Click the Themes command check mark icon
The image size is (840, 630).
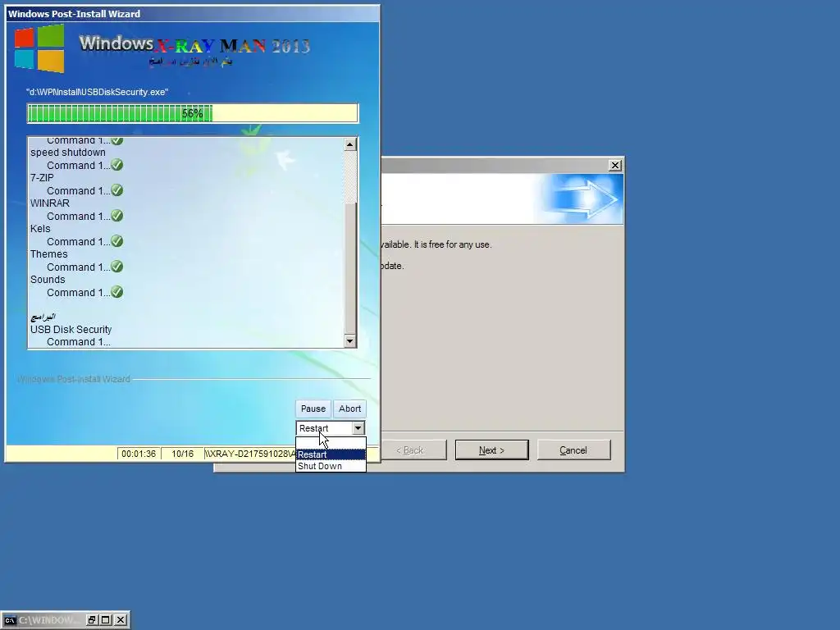point(116,267)
